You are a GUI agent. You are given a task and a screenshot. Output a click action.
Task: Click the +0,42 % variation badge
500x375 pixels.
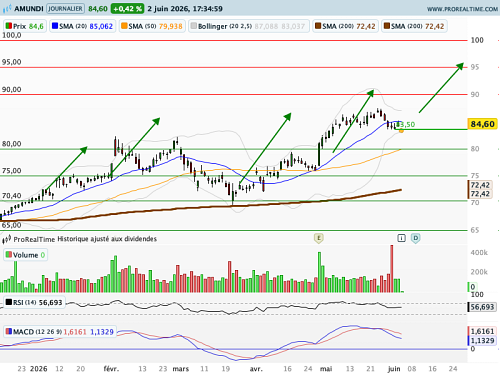127,9
